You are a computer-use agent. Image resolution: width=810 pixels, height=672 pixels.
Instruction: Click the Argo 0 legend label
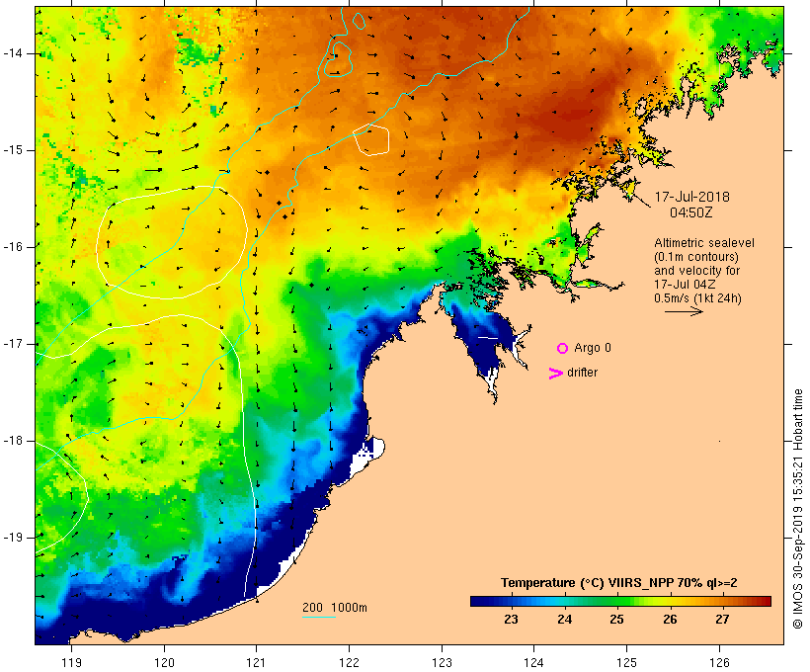click(x=593, y=348)
